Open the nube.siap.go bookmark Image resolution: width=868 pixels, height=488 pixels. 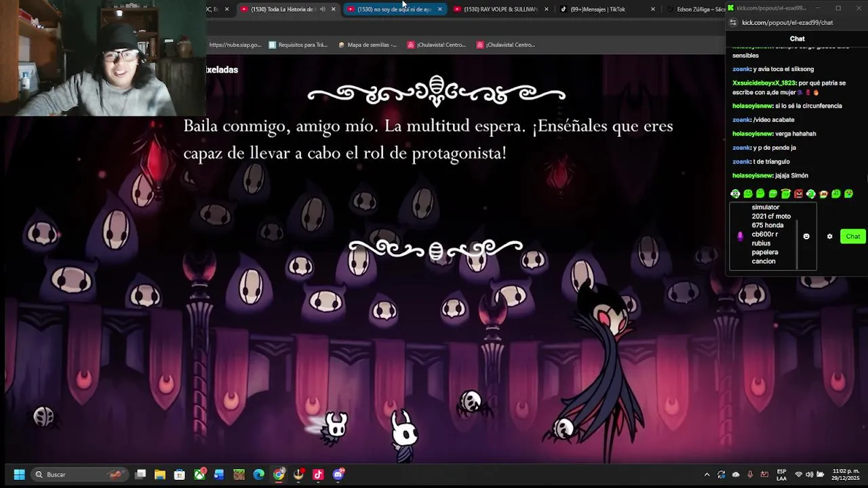pyautogui.click(x=235, y=45)
